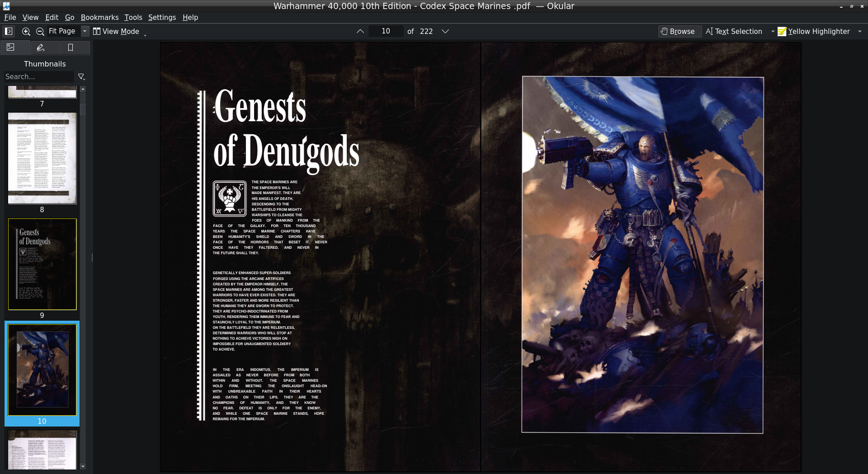The width and height of the screenshot is (868, 474).
Task: Click the Genesis of Demigods heading
Action: point(286,130)
